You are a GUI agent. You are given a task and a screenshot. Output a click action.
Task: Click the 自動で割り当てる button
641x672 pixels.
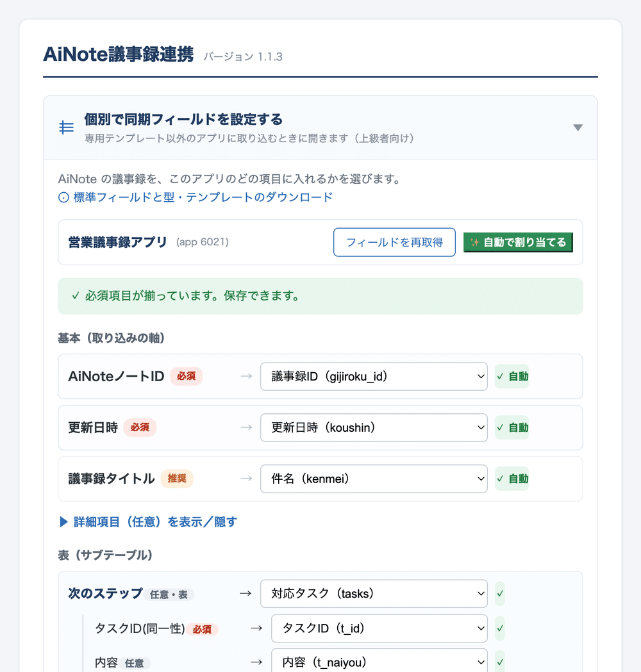tap(518, 242)
